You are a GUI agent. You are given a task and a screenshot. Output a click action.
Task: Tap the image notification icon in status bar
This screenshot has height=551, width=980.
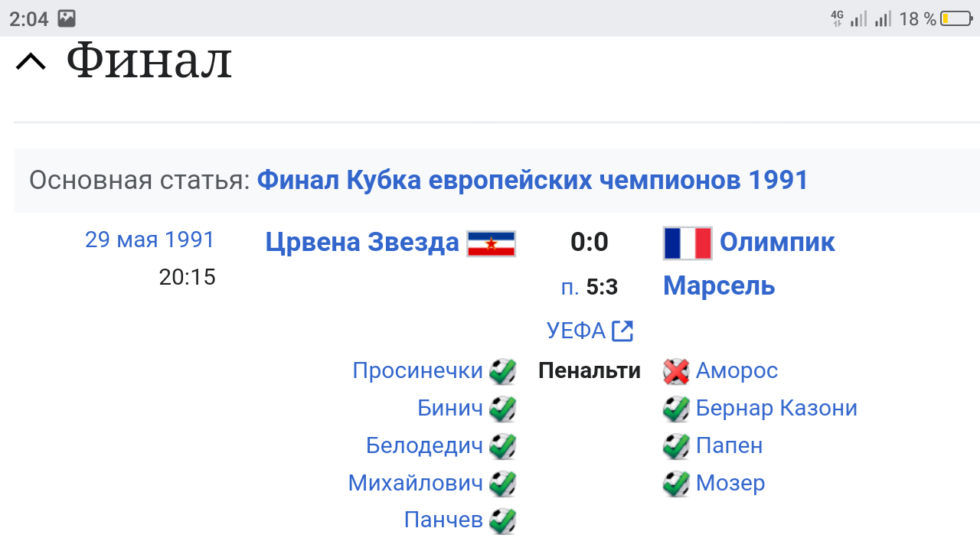[67, 18]
